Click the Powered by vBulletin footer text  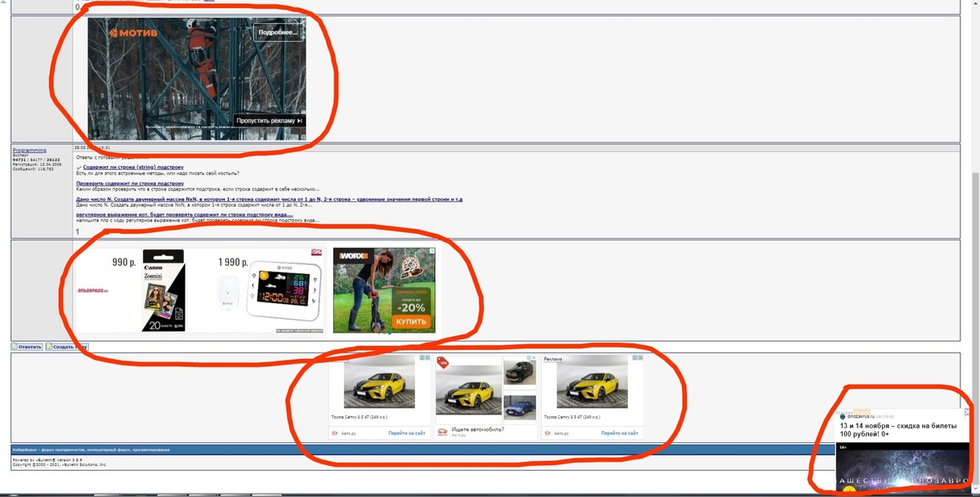coord(48,460)
